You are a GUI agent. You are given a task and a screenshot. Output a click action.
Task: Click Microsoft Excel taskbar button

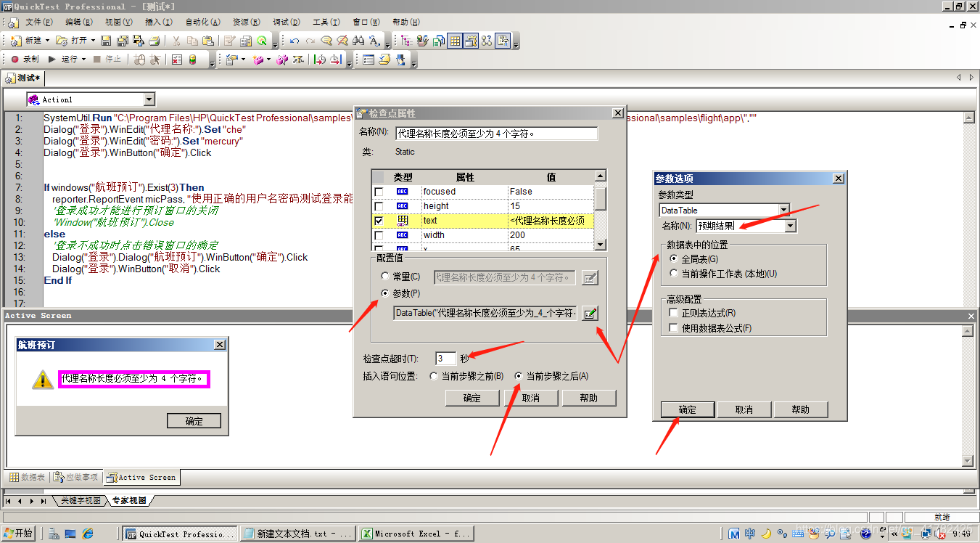pos(416,534)
